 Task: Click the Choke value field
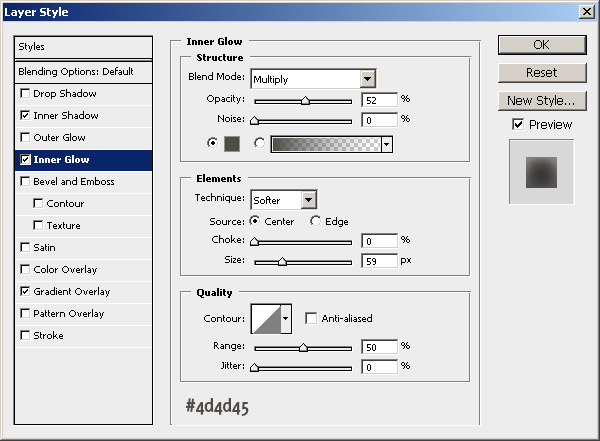(x=380, y=241)
